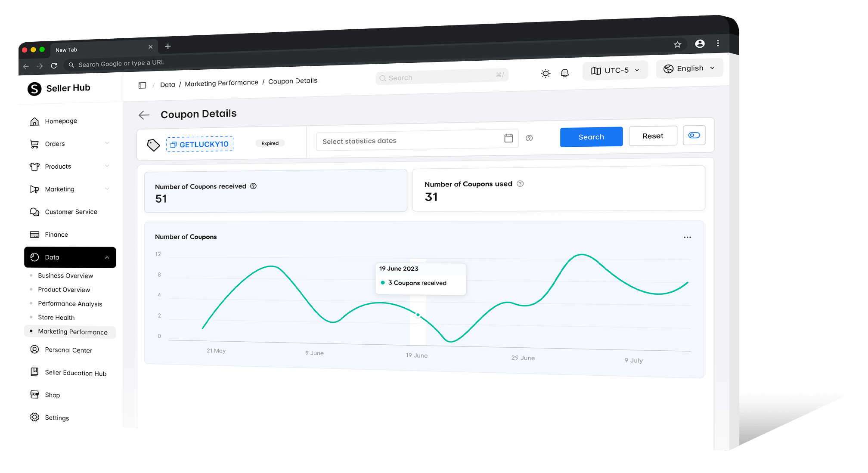868x473 pixels.
Task: Open the UTC-5 timezone dropdown
Action: coord(615,70)
